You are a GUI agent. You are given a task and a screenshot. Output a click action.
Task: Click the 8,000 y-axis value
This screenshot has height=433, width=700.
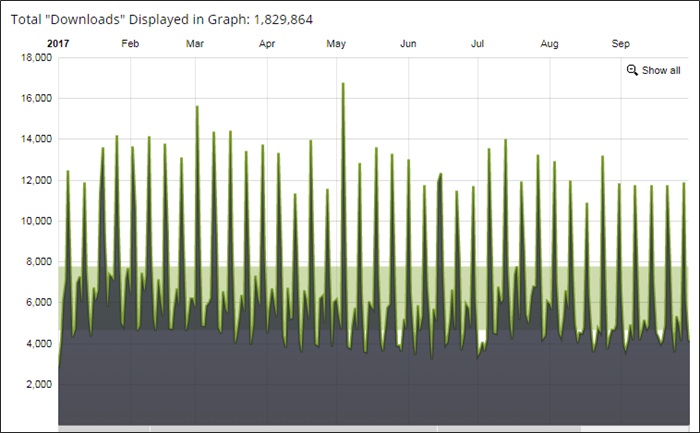(x=39, y=262)
